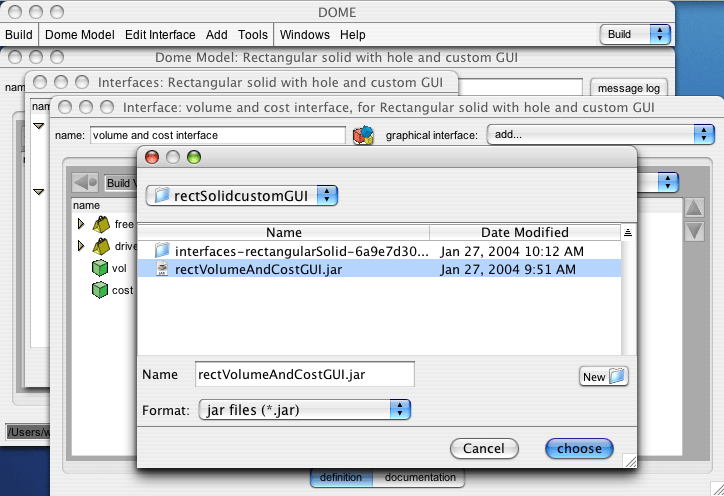Open the Build menu

point(19,35)
